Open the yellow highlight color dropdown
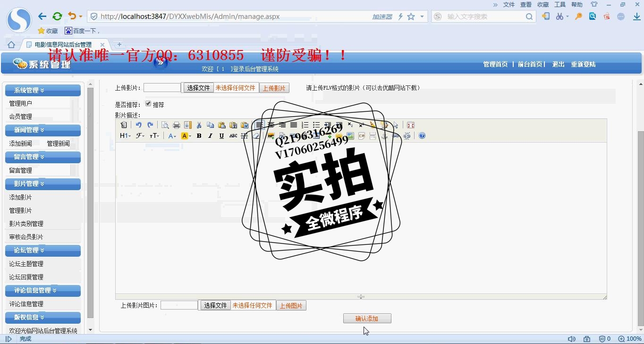The height and width of the screenshot is (344, 644). point(186,136)
